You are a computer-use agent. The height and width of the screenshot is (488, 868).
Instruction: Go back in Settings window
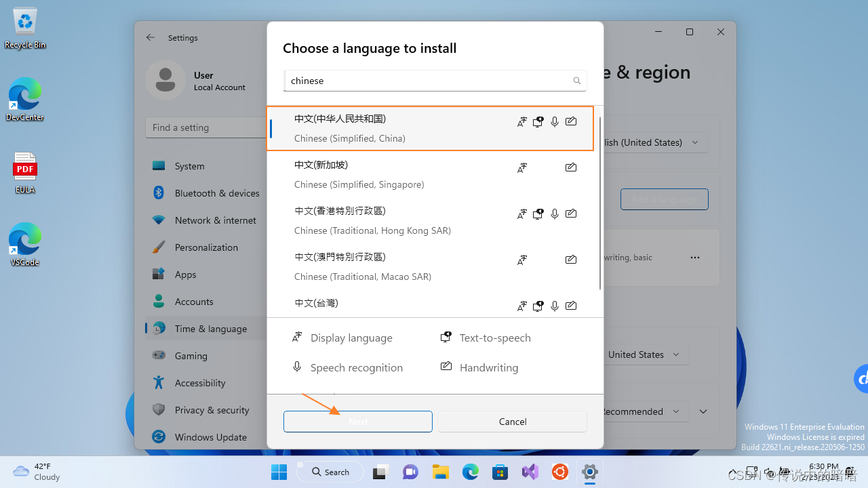151,38
